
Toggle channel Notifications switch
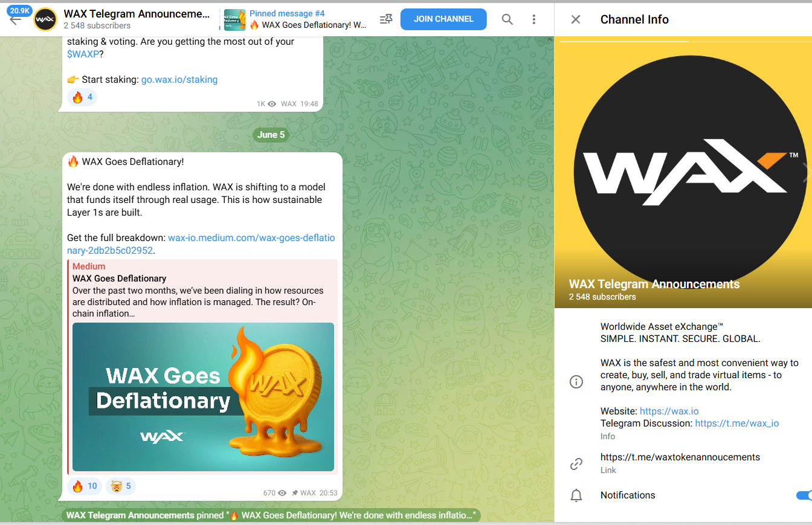coord(804,495)
